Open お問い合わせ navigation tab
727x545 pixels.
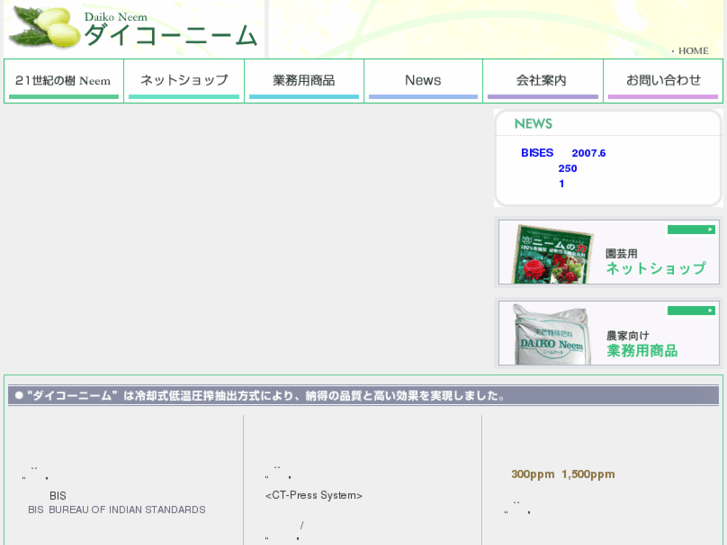click(x=663, y=81)
